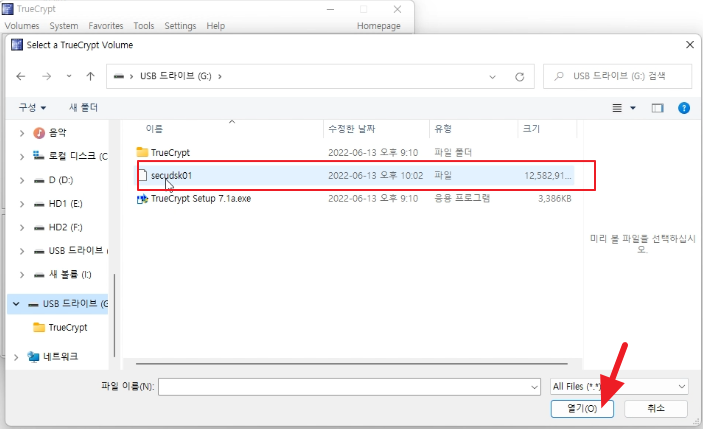Viewport: 703px width, 429px height.
Task: Open Tools menu in TrueCrypt window
Action: pyautogui.click(x=144, y=26)
